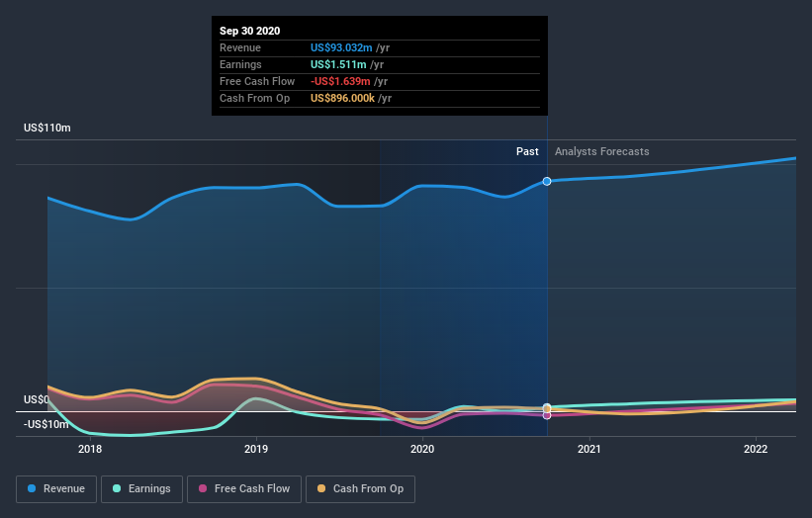
Task: Click the Analysts Forecasts label
Action: [601, 151]
